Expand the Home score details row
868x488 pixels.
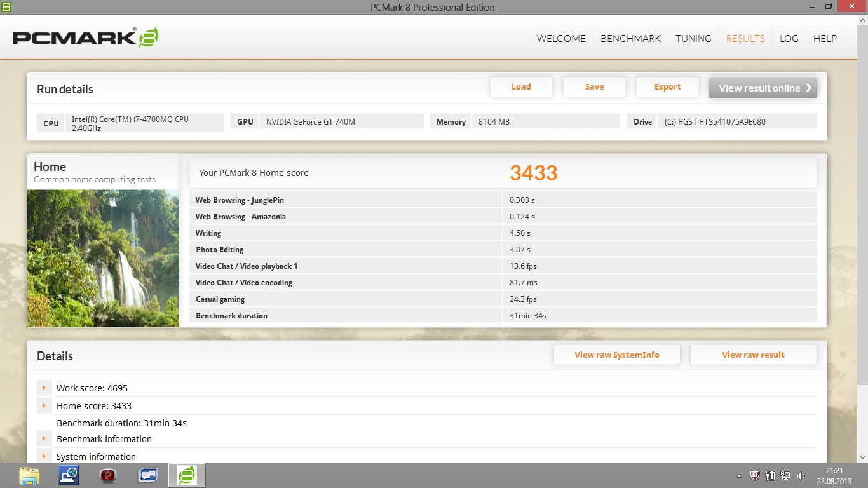pos(44,405)
